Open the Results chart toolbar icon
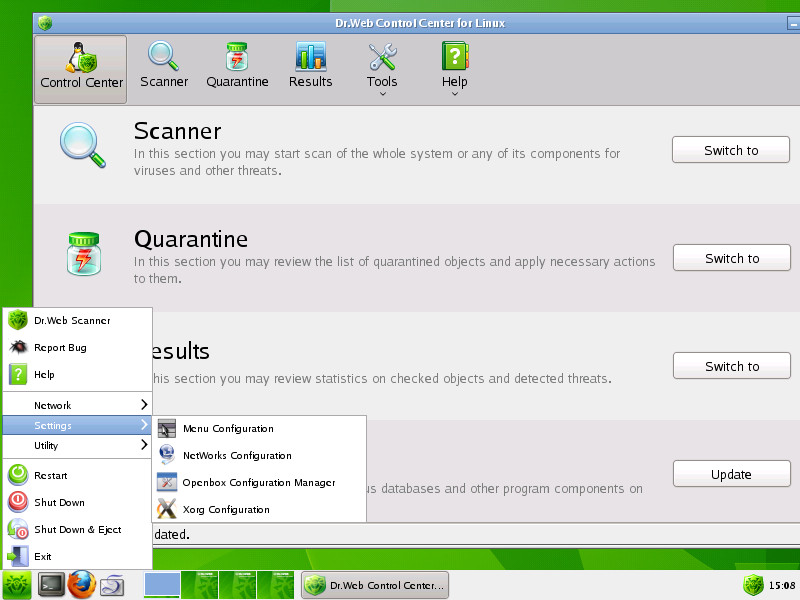This screenshot has height=600, width=800. point(310,56)
